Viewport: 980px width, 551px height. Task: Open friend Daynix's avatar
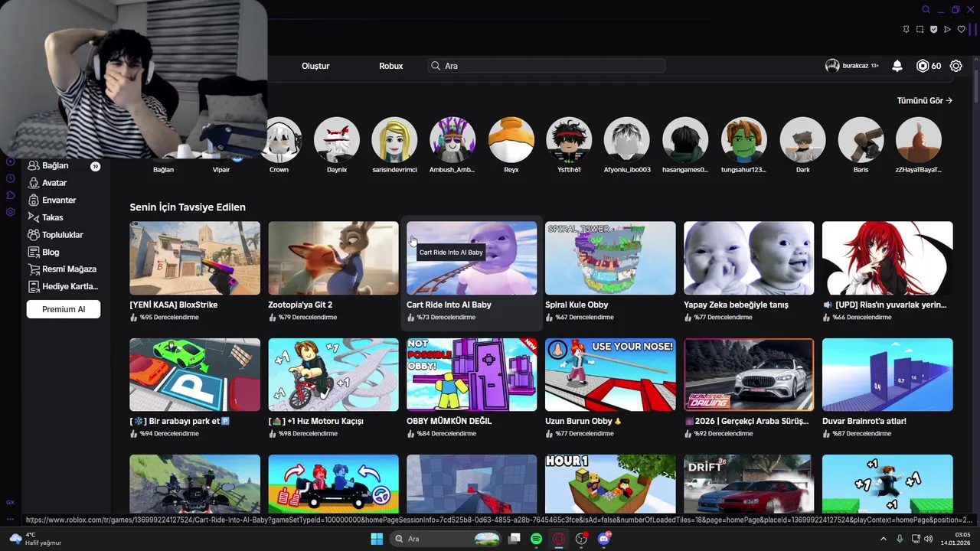click(337, 140)
